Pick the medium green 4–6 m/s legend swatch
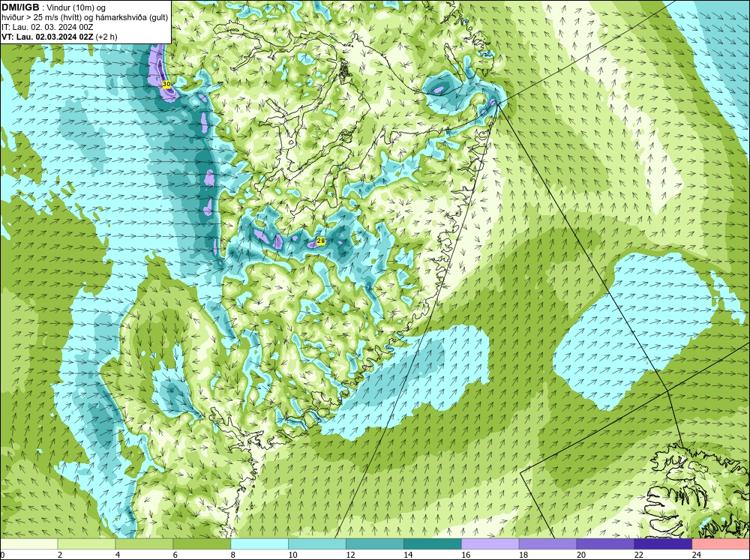The image size is (750, 560). point(144,544)
